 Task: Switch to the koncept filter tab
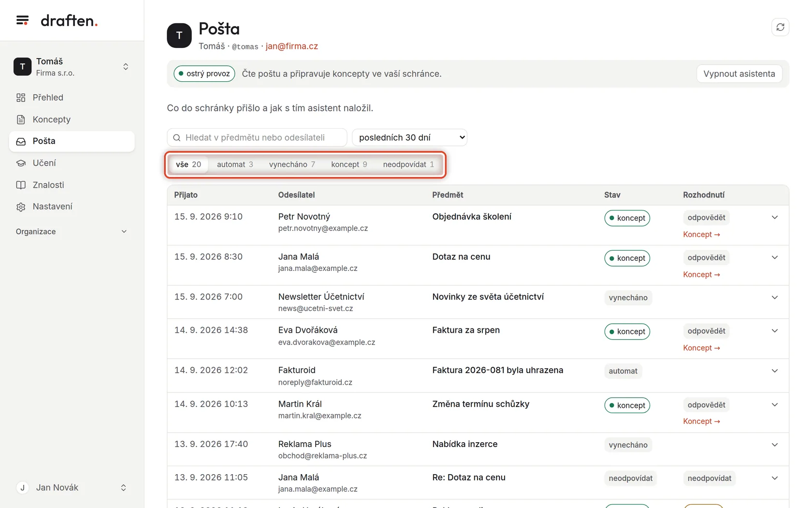coord(349,164)
